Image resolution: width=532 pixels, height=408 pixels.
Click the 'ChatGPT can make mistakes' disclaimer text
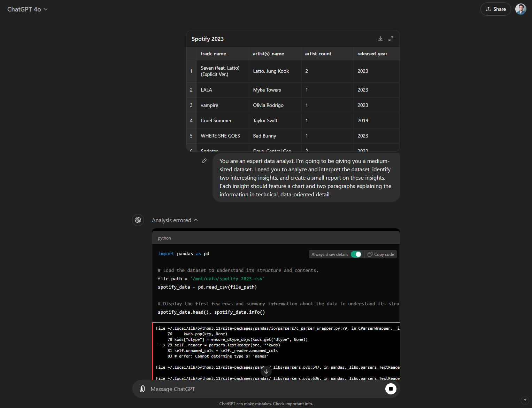[266, 404]
